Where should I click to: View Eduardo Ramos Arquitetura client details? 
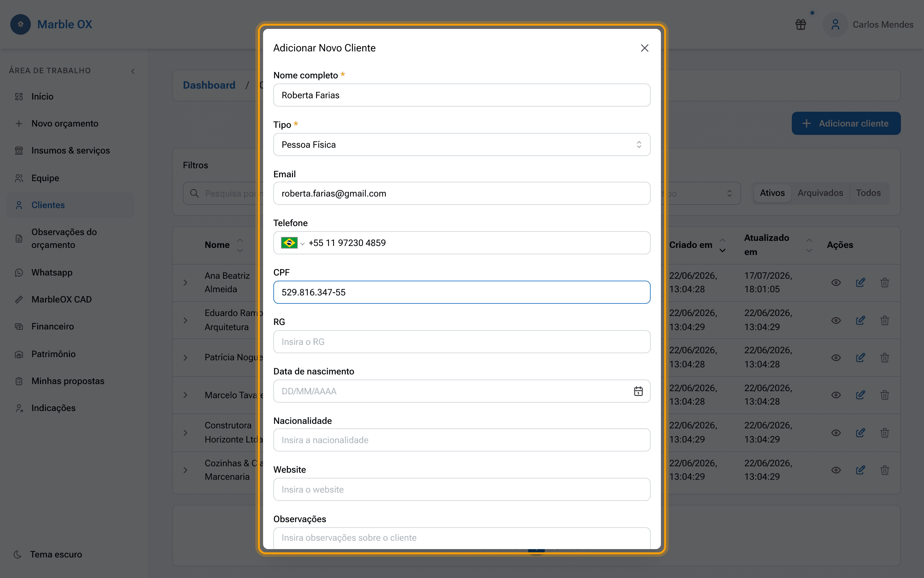[x=836, y=320]
